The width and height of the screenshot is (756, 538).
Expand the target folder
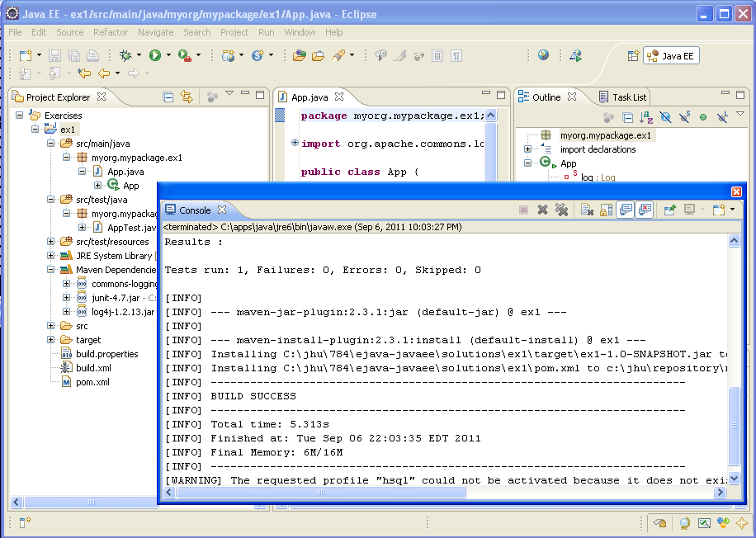tap(50, 339)
